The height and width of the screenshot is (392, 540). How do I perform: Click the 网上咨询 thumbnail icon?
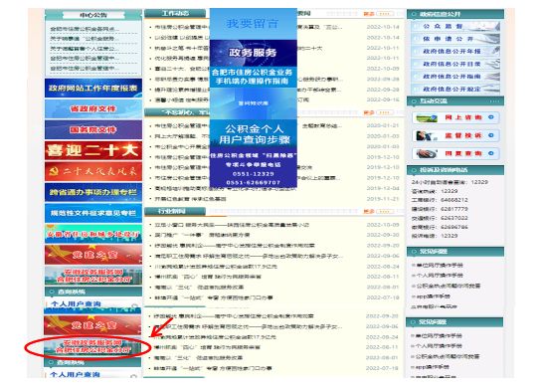[427, 117]
